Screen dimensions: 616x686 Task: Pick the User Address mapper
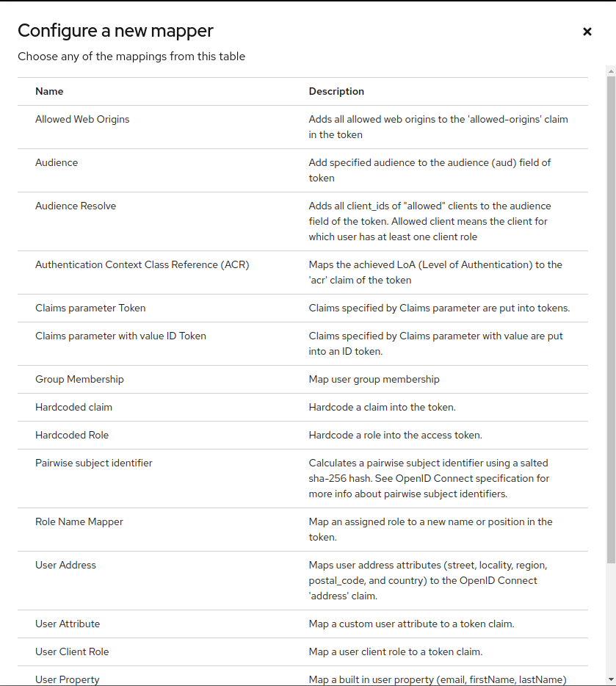[65, 565]
